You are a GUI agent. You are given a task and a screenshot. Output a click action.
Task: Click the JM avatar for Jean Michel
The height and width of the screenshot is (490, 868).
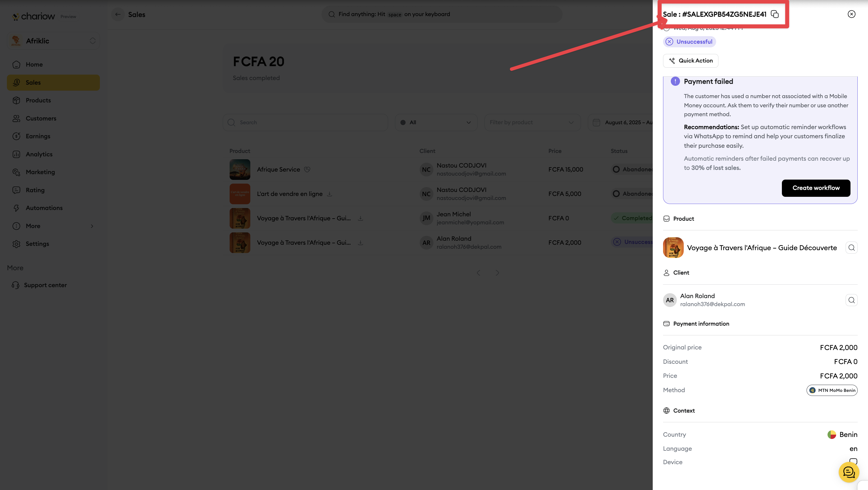click(426, 218)
